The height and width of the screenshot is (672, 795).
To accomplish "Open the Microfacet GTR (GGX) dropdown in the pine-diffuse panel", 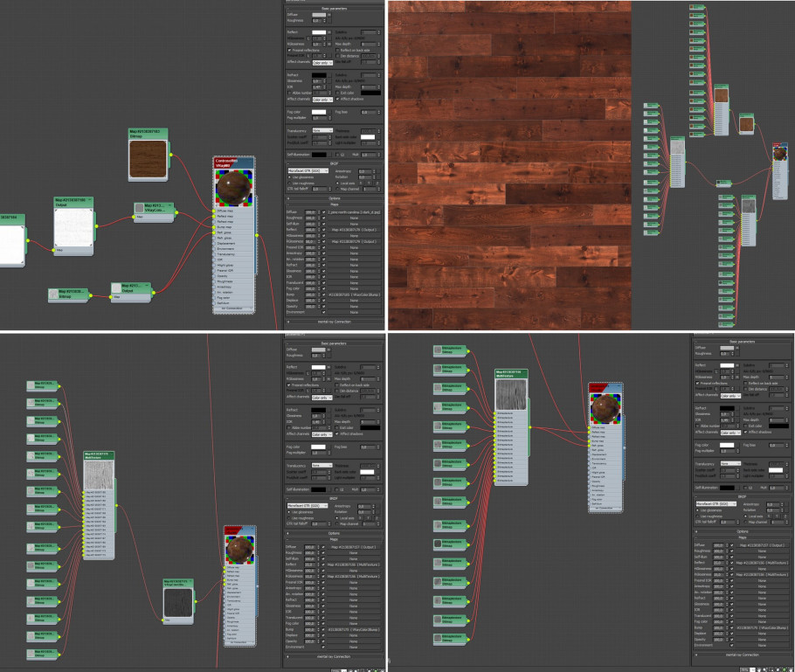I will pos(308,171).
